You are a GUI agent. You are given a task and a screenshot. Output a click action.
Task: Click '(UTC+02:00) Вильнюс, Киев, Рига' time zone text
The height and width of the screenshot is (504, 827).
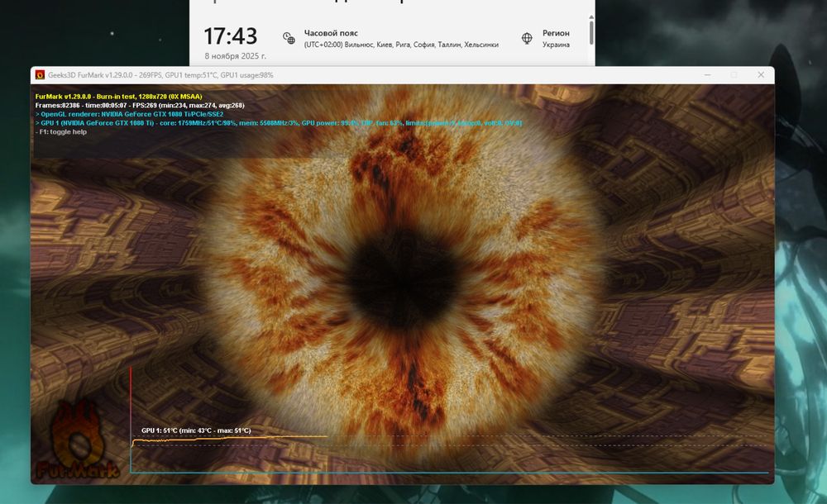click(401, 45)
